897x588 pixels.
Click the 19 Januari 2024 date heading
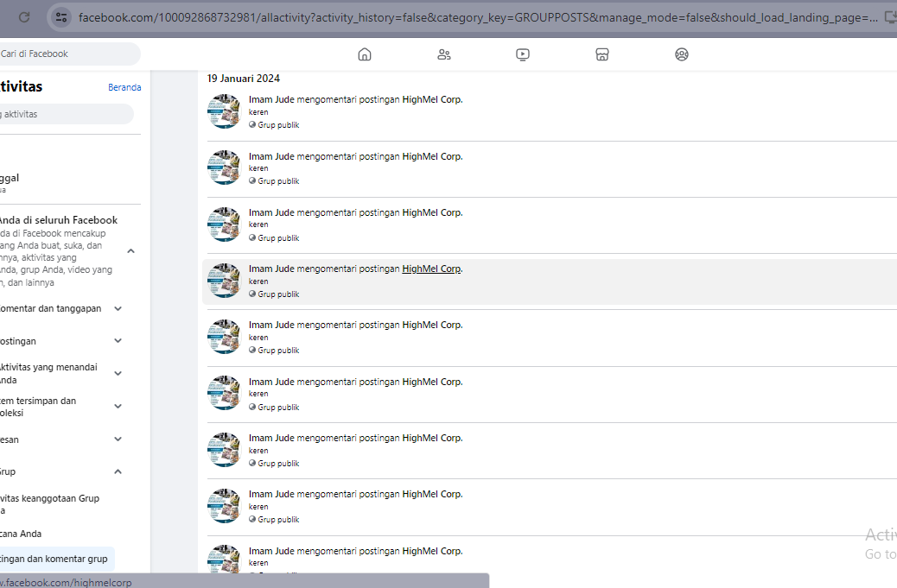point(244,79)
